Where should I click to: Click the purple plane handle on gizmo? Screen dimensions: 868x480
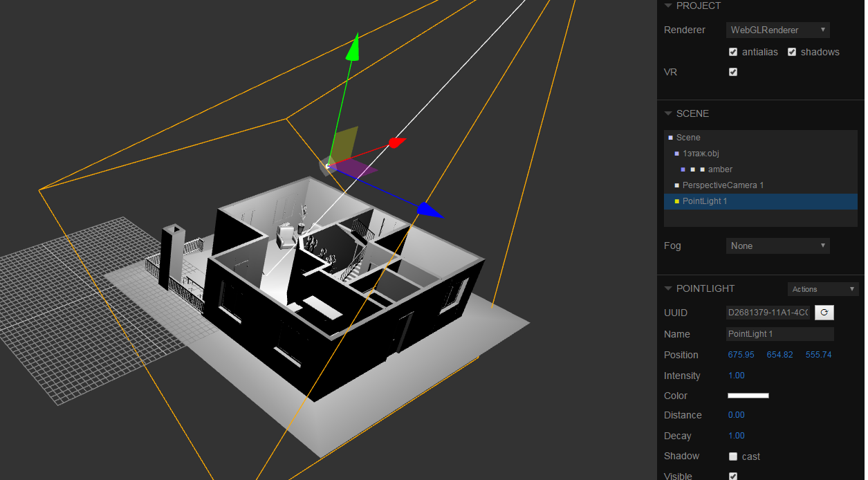358,167
